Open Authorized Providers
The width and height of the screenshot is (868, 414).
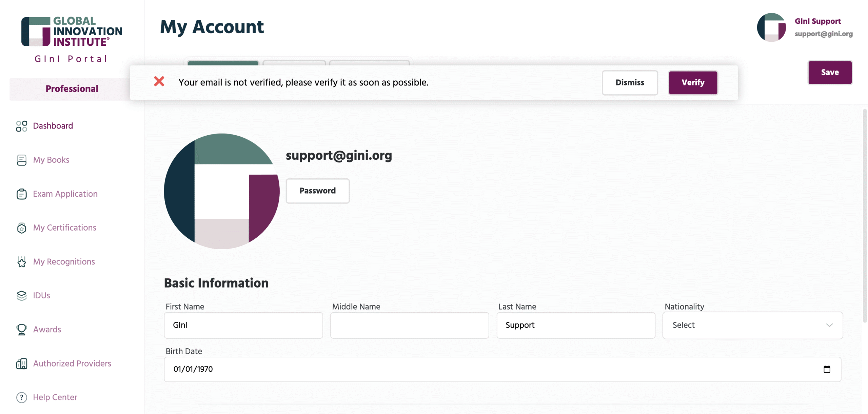(72, 363)
